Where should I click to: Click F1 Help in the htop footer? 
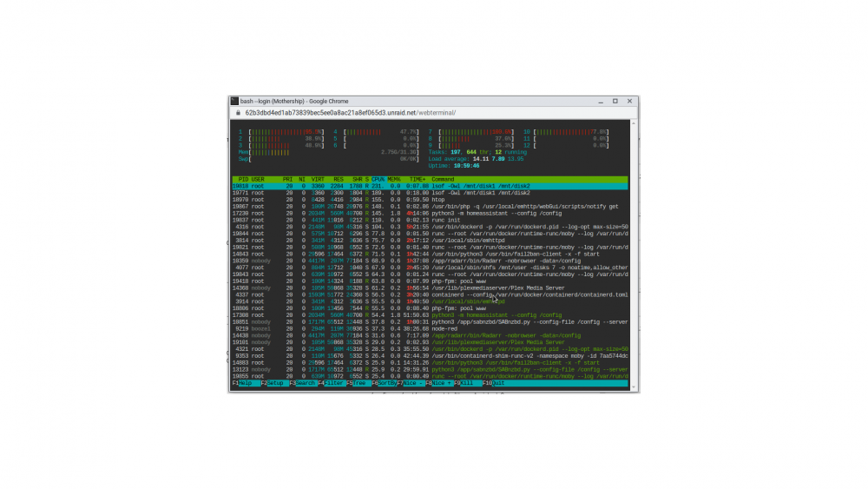pos(247,383)
